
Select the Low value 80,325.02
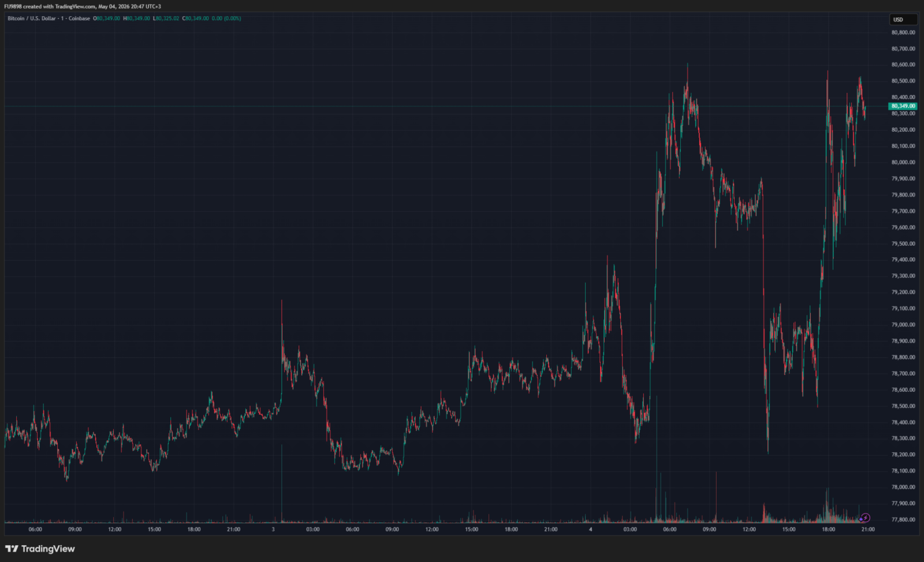(166, 18)
